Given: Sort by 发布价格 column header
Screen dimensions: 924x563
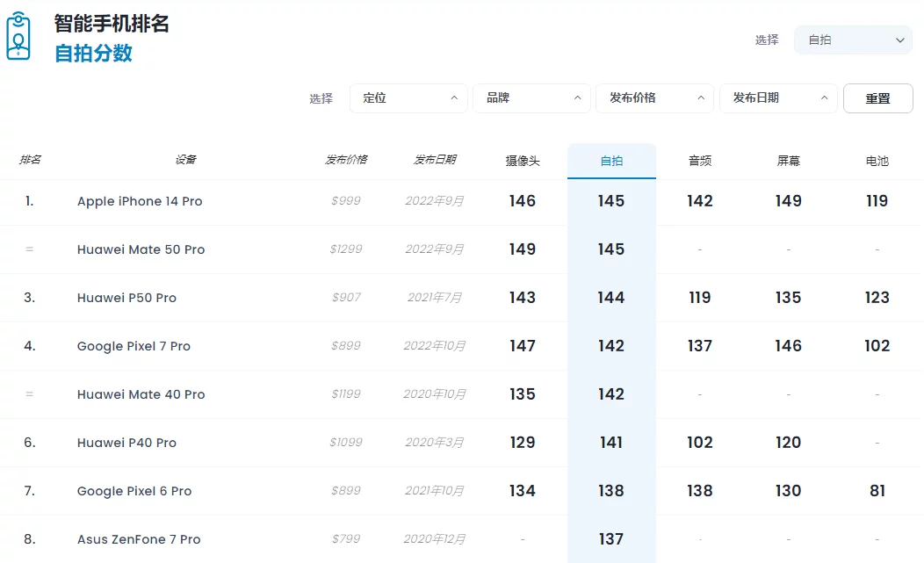Looking at the screenshot, I should tap(346, 160).
